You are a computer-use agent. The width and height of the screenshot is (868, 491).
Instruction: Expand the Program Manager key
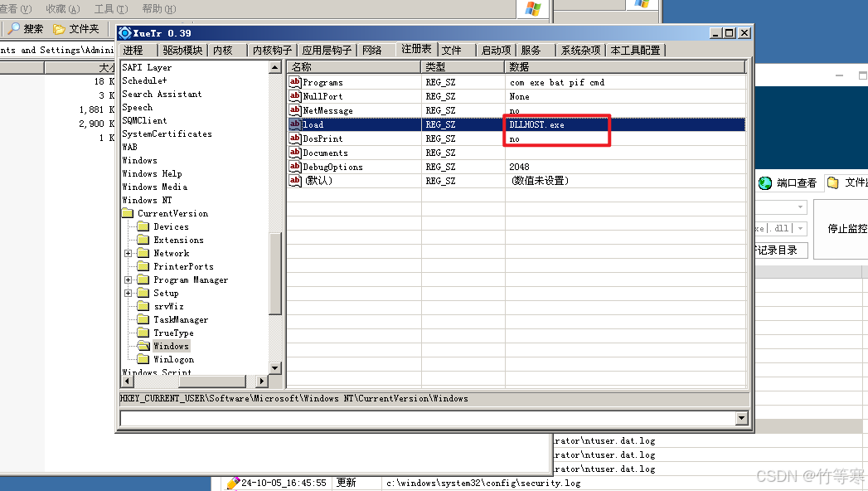pos(129,280)
